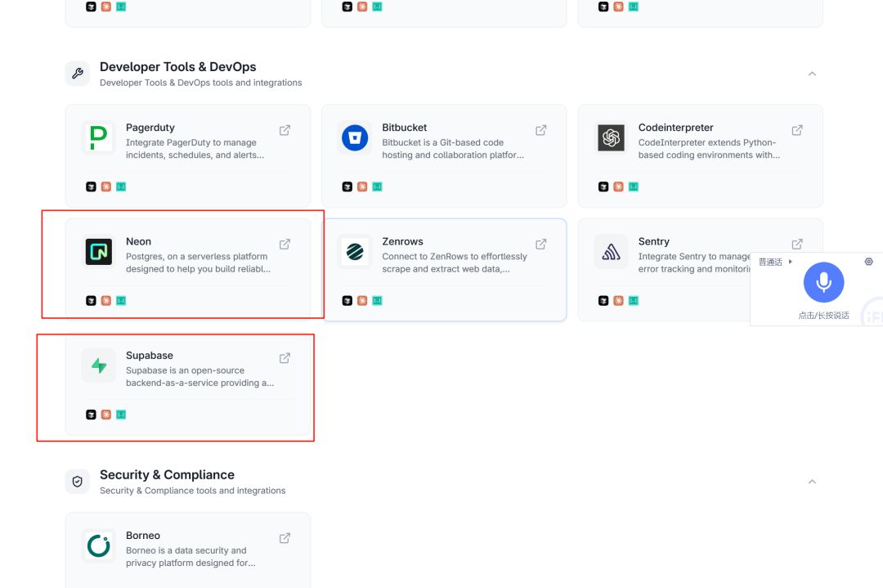Click teal badge icon on Zenrows card
The height and width of the screenshot is (588, 883).
[377, 301]
